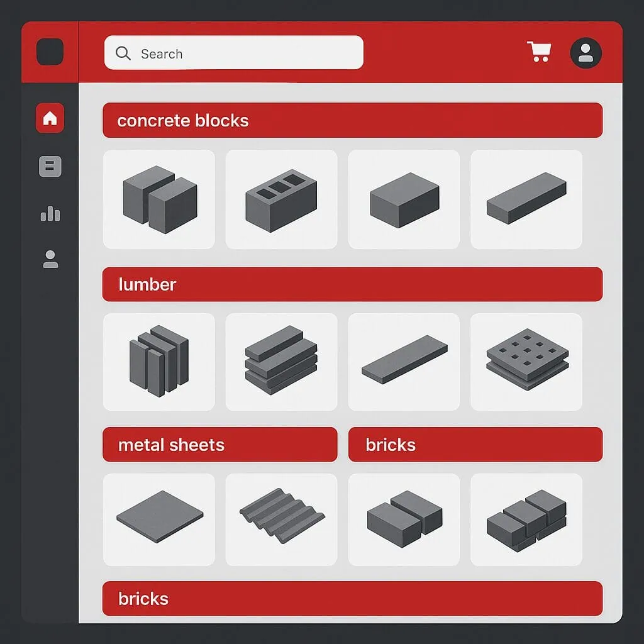Open the concrete blocks category header
This screenshot has height=644, width=644.
(352, 120)
